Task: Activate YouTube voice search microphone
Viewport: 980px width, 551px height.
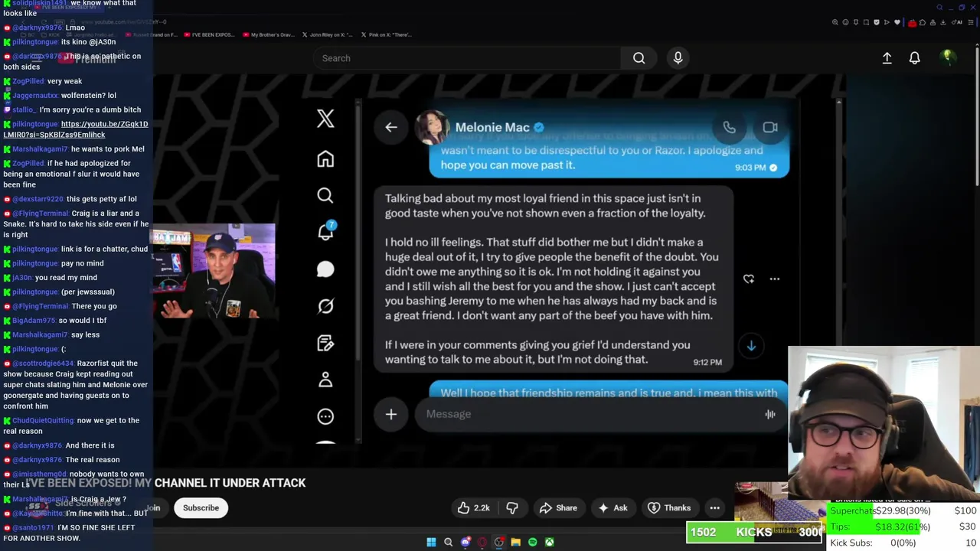Action: pos(678,58)
